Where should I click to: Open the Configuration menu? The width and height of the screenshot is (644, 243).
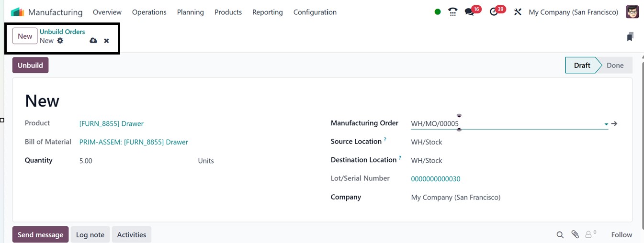point(315,12)
